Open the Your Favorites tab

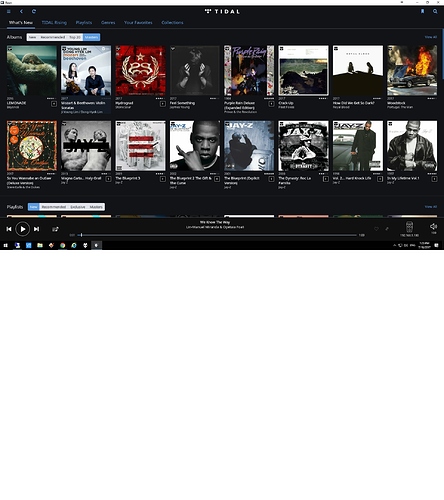(x=138, y=23)
